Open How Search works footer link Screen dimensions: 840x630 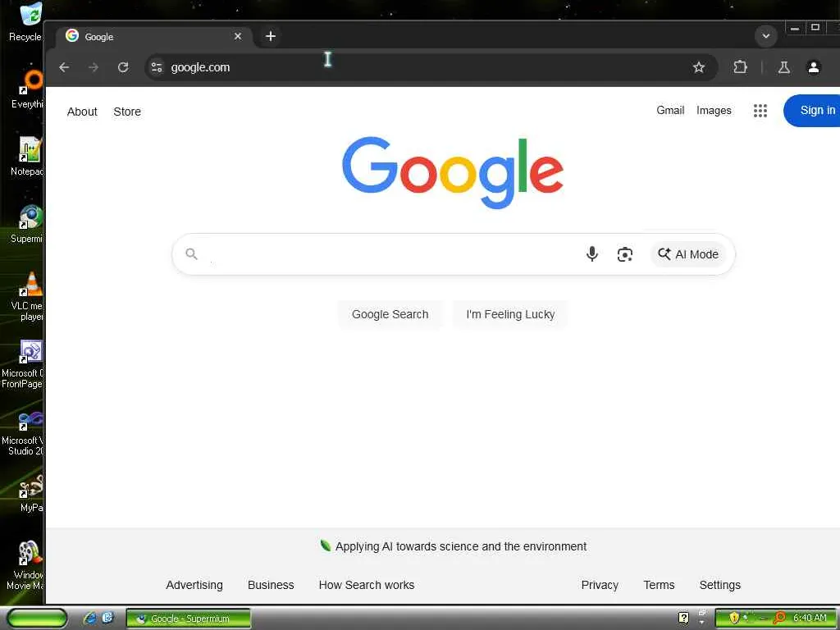[367, 585]
